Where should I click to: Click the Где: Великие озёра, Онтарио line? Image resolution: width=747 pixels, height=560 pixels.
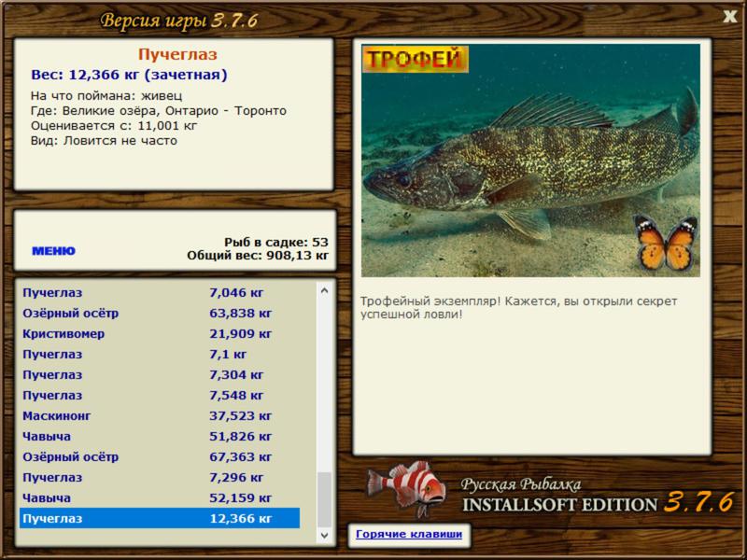tap(159, 111)
